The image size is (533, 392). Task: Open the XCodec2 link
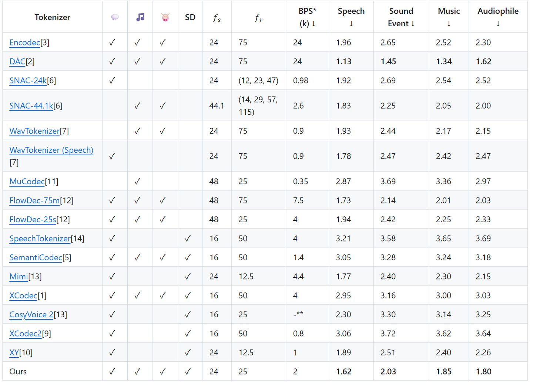[26, 334]
